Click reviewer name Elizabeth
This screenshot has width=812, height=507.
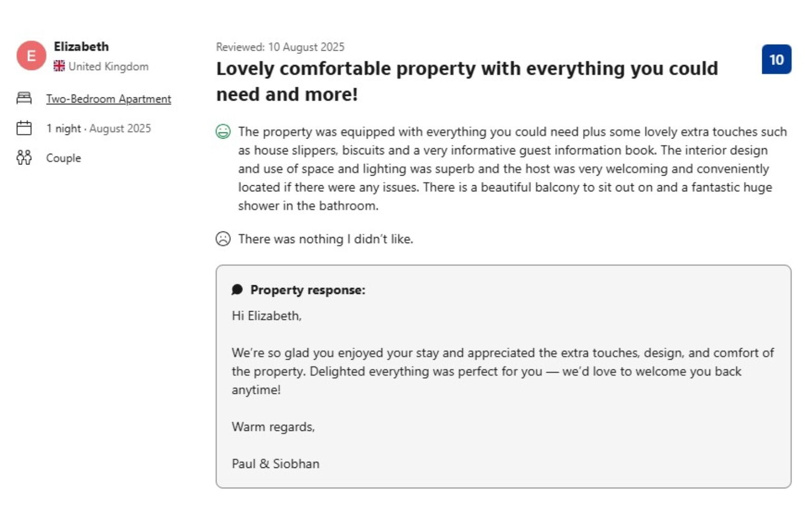[81, 47]
